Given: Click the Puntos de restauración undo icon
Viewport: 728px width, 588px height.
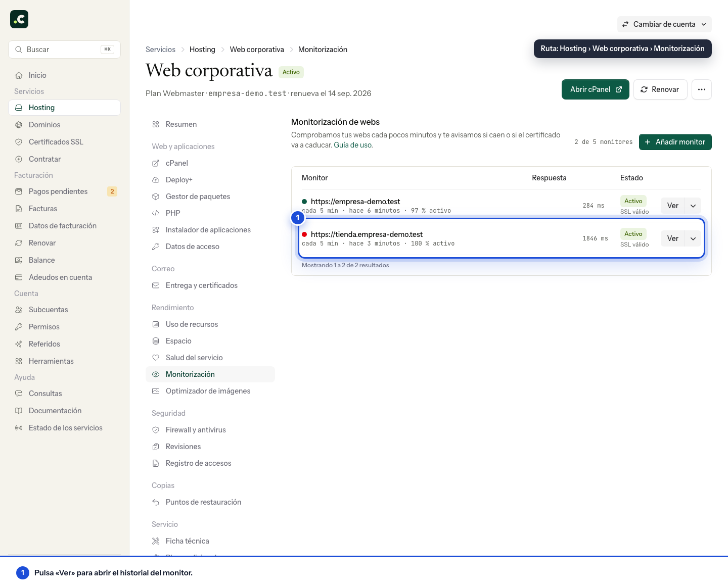Looking at the screenshot, I should click(x=156, y=502).
